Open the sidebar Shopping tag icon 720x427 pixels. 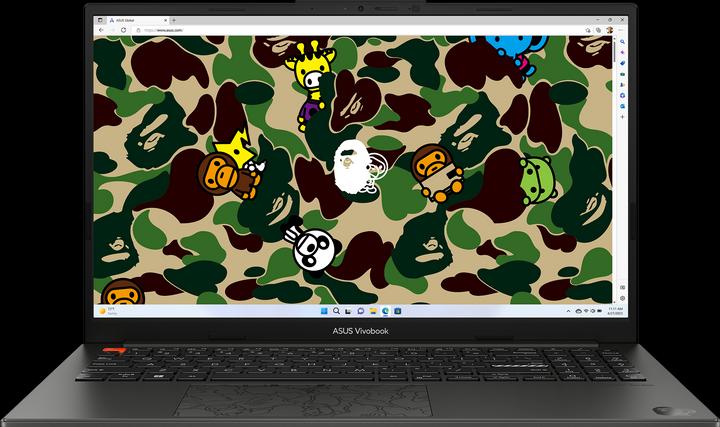pyautogui.click(x=623, y=63)
